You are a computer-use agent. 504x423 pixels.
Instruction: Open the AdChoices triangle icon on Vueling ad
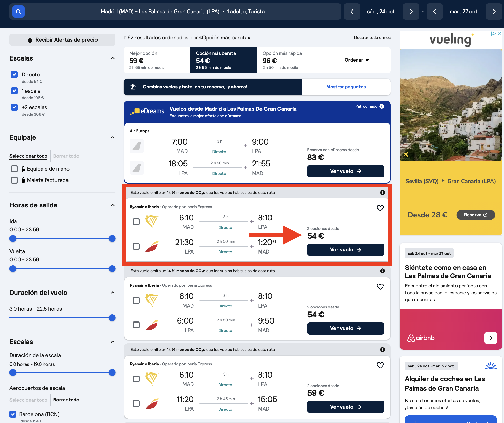point(493,34)
